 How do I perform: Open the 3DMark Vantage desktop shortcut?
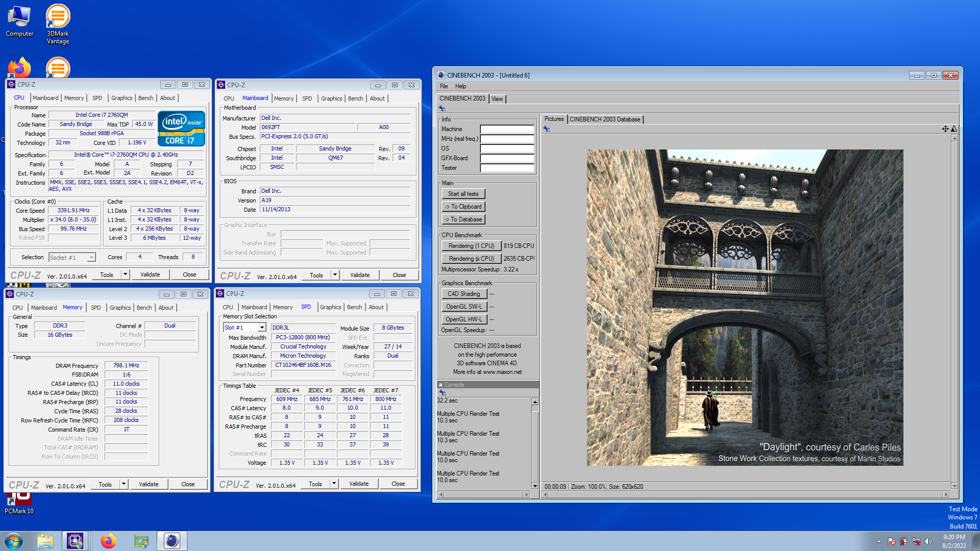pos(58,24)
